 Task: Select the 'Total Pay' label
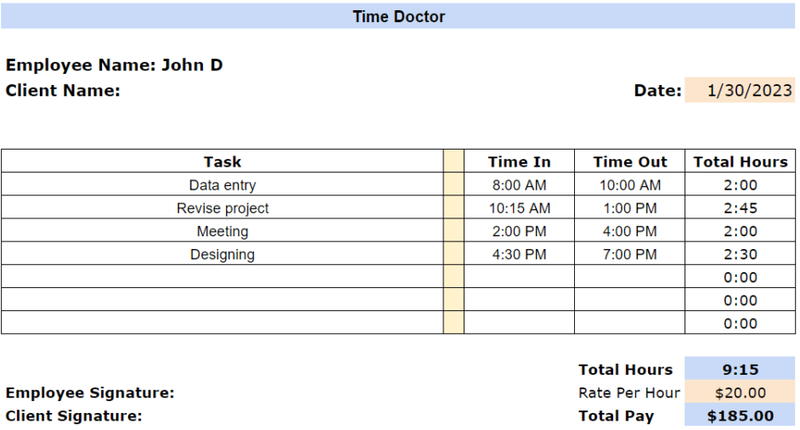tap(616, 416)
